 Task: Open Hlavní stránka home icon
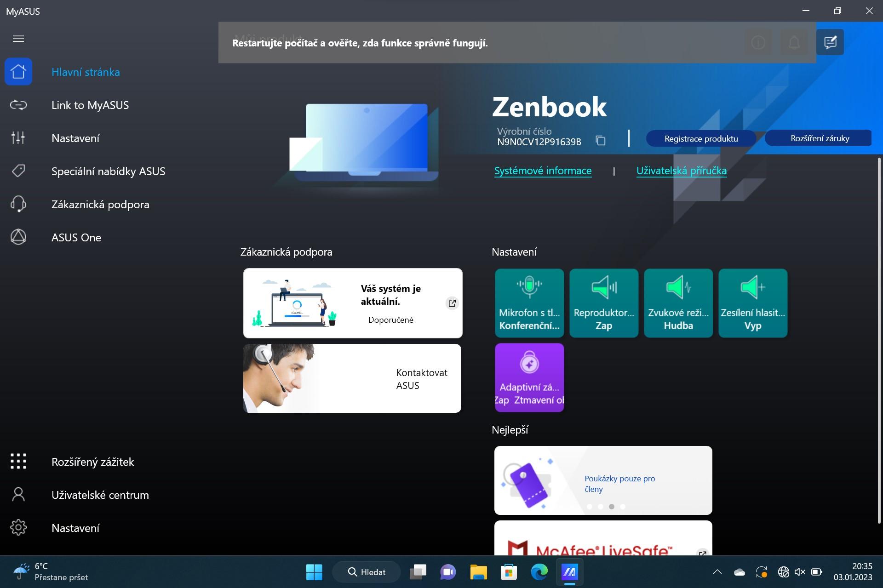(18, 72)
